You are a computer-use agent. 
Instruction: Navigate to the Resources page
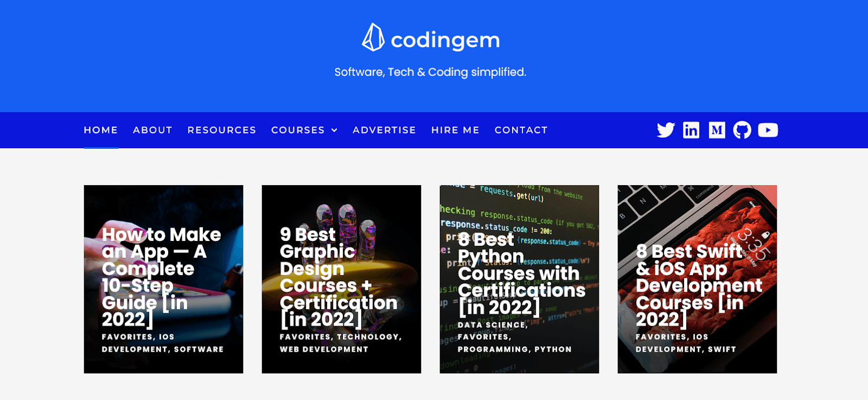pyautogui.click(x=221, y=130)
